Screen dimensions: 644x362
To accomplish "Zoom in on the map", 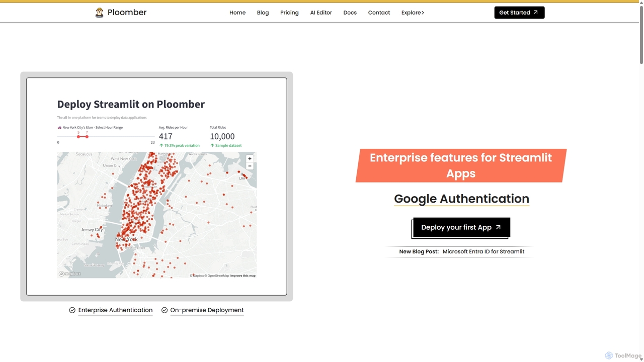I will pyautogui.click(x=250, y=158).
